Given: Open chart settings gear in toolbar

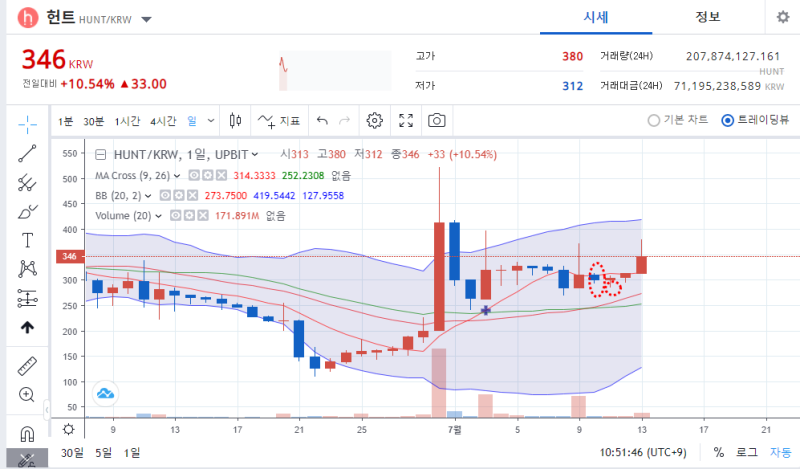Looking at the screenshot, I should (374, 120).
